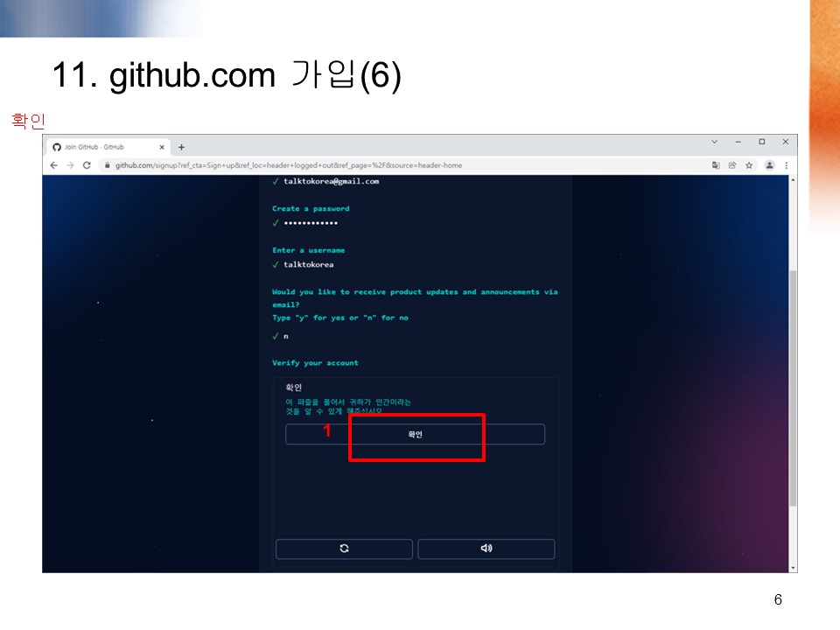Click the 확인 verify button
The height and width of the screenshot is (630, 840).
(x=415, y=435)
